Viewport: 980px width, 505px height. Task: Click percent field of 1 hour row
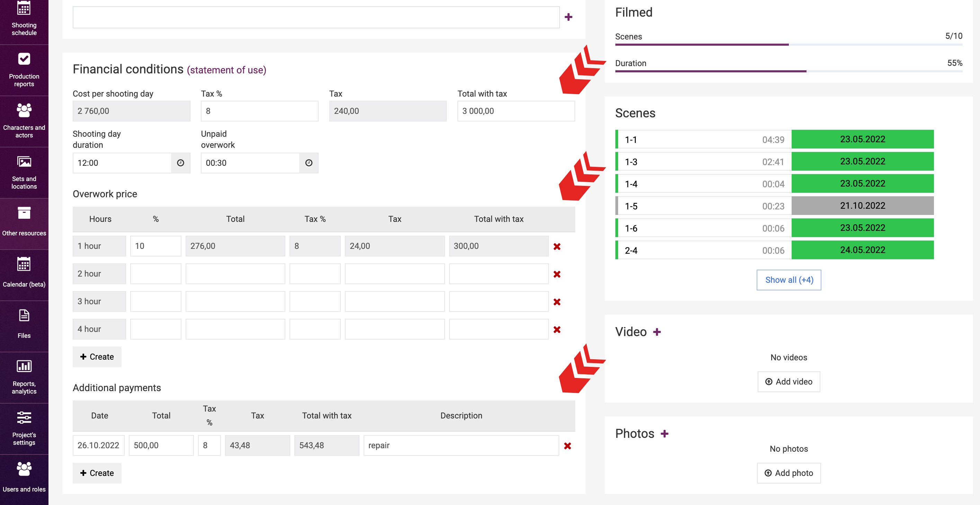coord(155,246)
